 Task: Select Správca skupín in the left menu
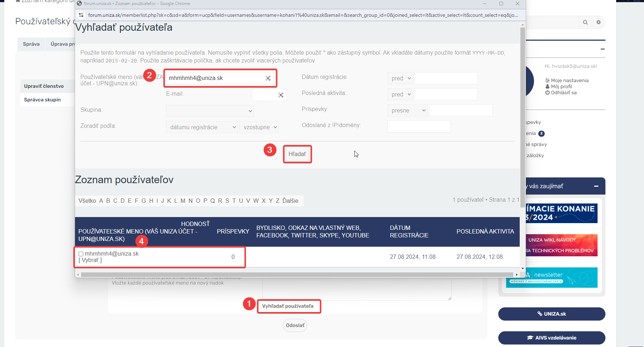click(x=42, y=100)
